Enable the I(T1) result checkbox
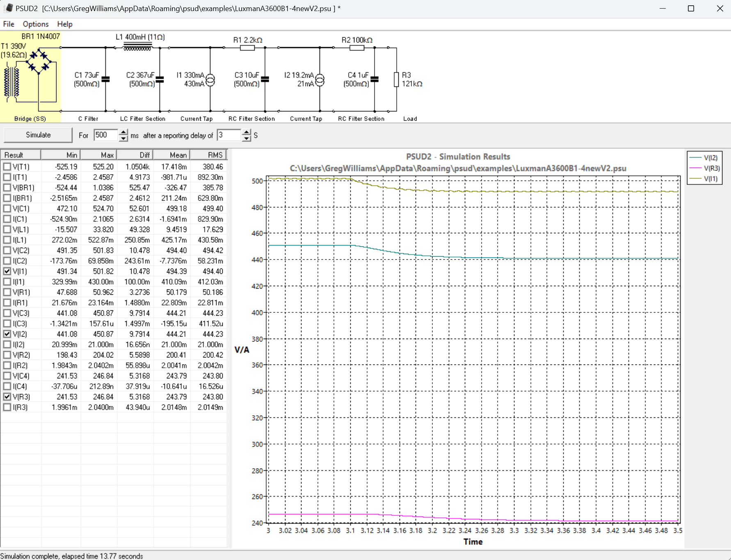The image size is (731, 560). (x=7, y=177)
